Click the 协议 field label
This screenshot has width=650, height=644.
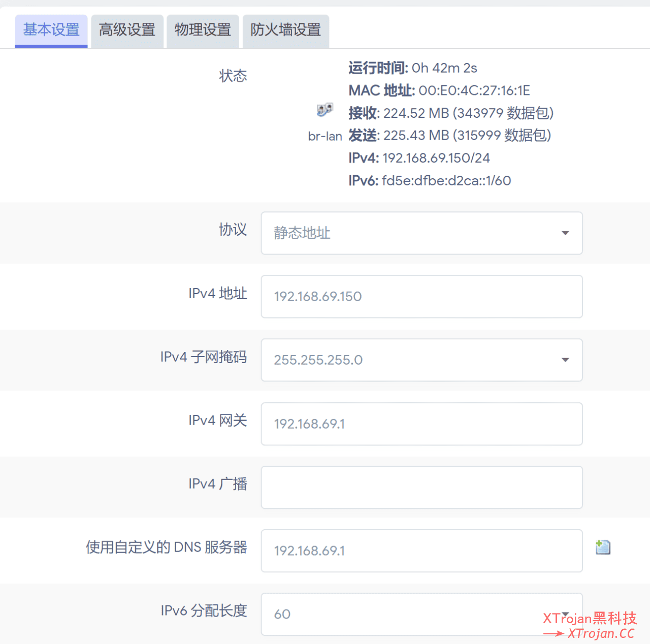tap(233, 230)
